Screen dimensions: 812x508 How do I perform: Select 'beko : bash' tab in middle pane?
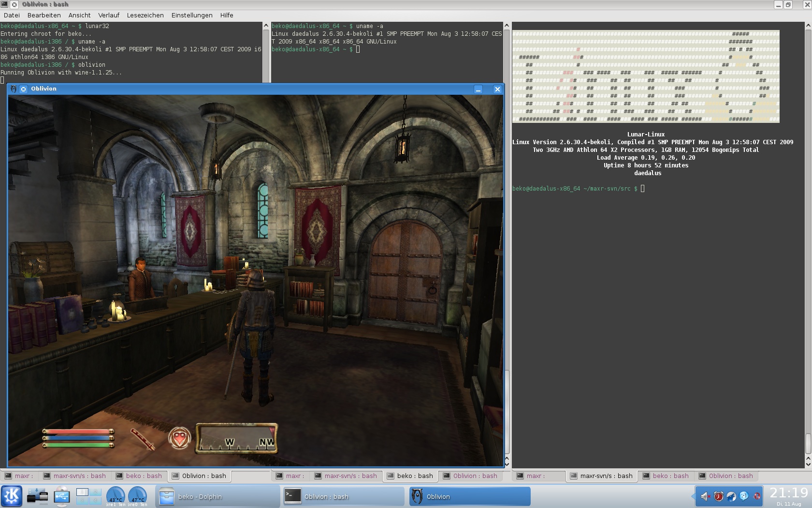click(x=411, y=476)
